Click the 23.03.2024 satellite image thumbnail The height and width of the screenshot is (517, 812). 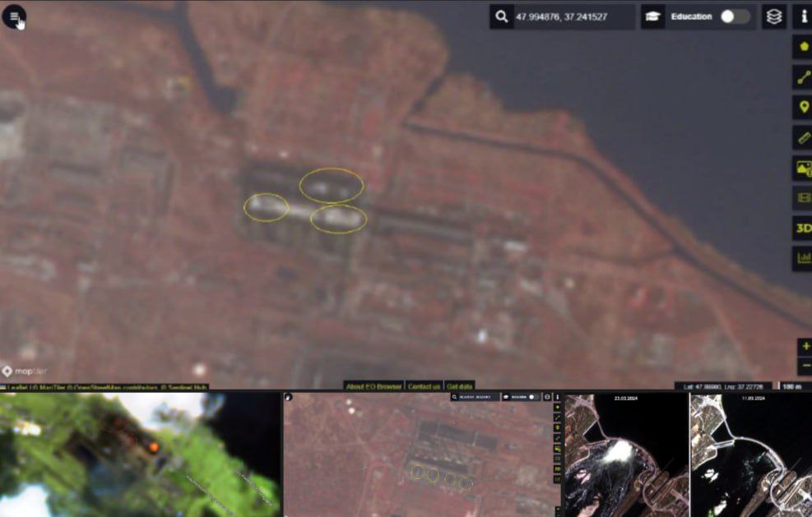tap(625, 456)
